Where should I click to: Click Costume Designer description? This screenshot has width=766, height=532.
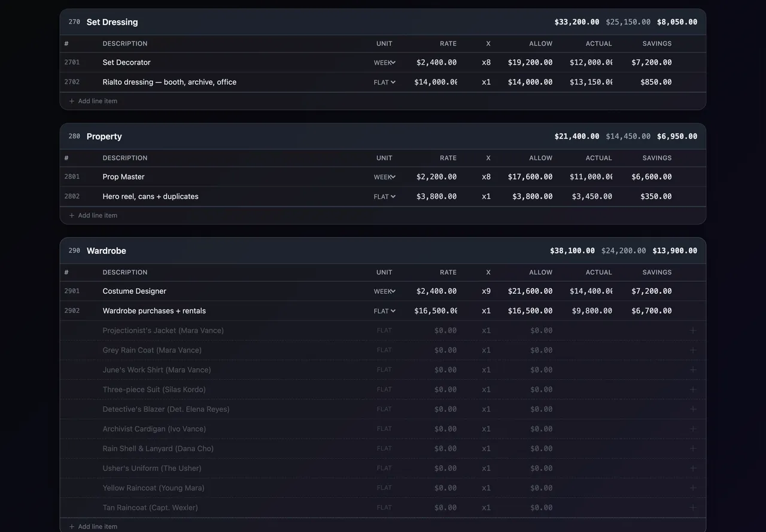coord(134,291)
